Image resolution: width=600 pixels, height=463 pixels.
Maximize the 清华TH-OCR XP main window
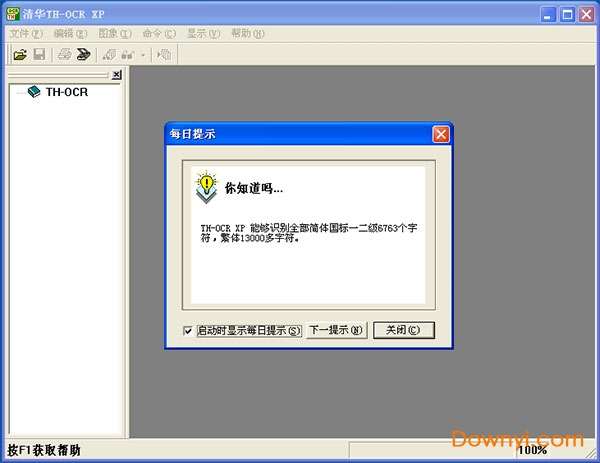567,15
